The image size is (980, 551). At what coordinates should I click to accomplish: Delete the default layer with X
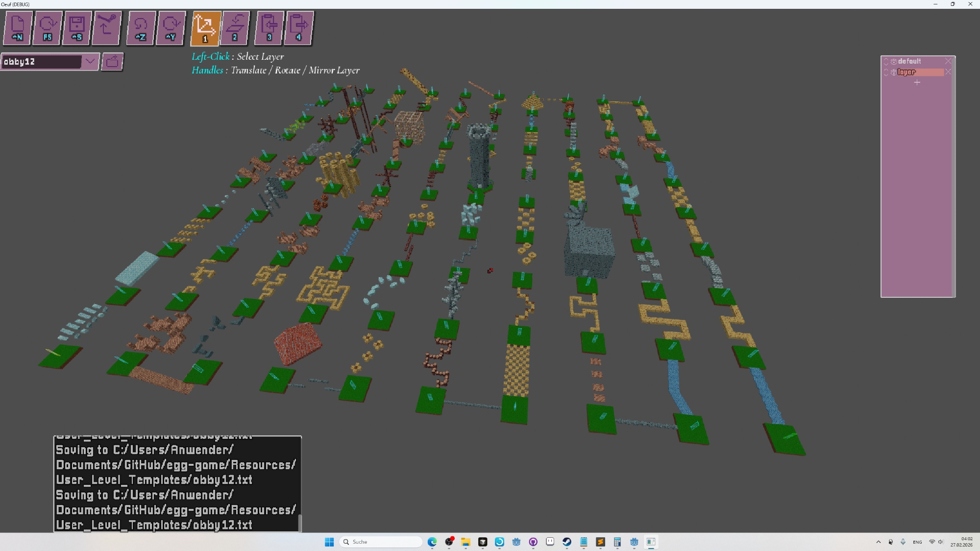(948, 61)
